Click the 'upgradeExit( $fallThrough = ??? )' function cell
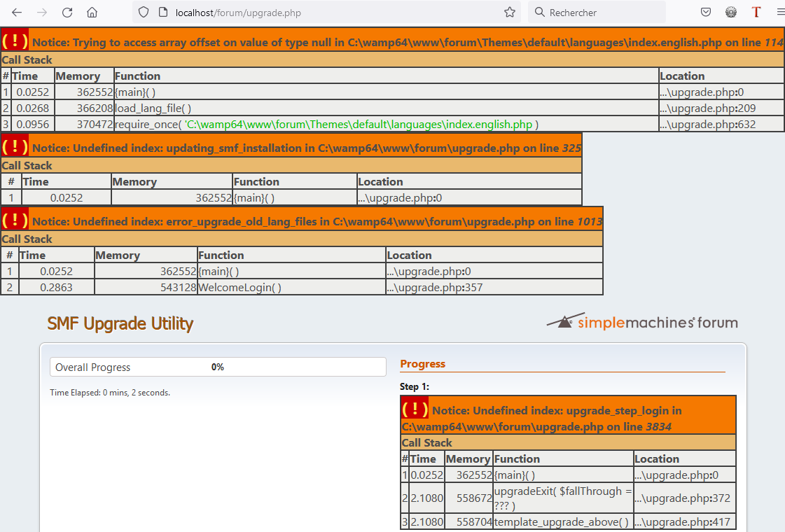The width and height of the screenshot is (785, 532). 563,498
